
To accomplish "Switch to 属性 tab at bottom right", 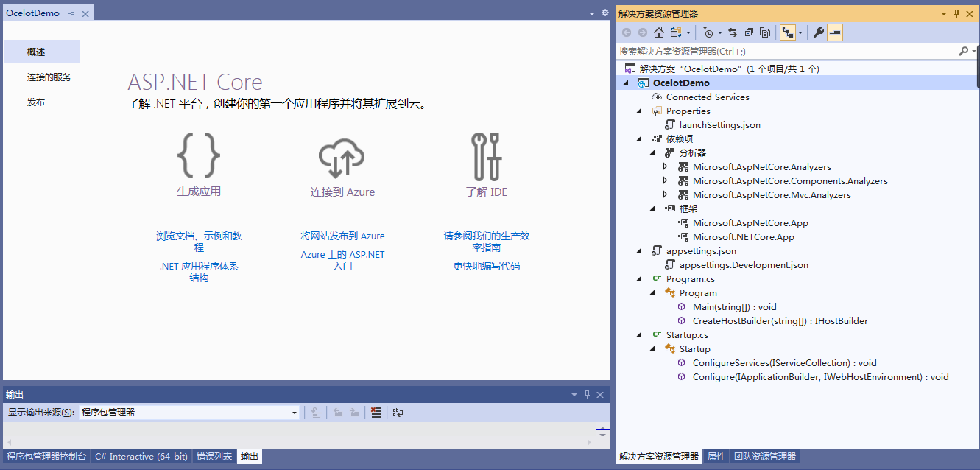I will tap(716, 457).
